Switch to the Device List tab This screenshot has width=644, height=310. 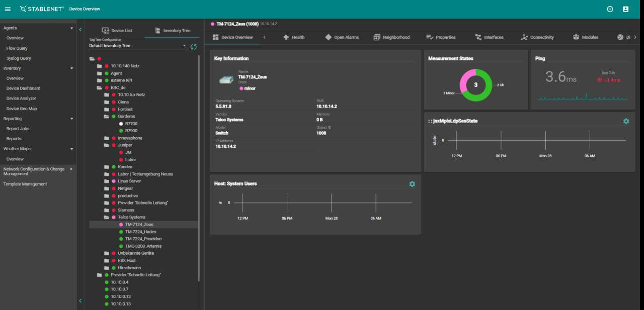click(x=117, y=31)
